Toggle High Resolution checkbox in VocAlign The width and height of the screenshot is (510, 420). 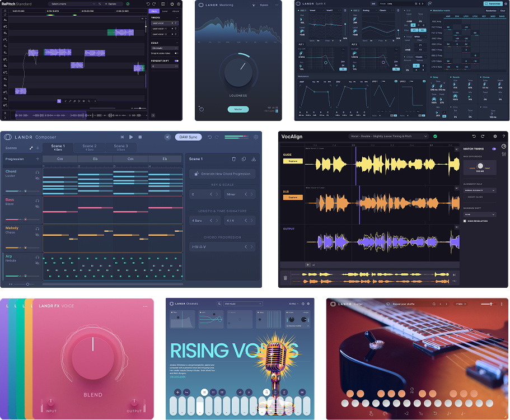pos(465,221)
